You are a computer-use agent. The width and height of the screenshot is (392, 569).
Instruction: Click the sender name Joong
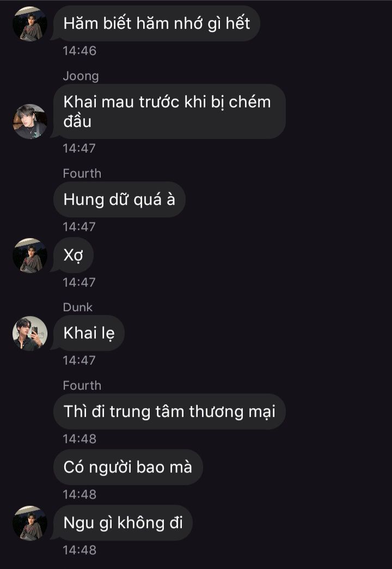coord(81,76)
